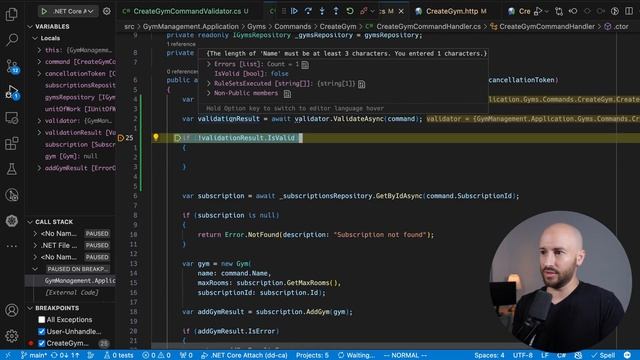Click the .ctor breadcrumb segment
Screen dimensions: 640x360
pos(621,27)
